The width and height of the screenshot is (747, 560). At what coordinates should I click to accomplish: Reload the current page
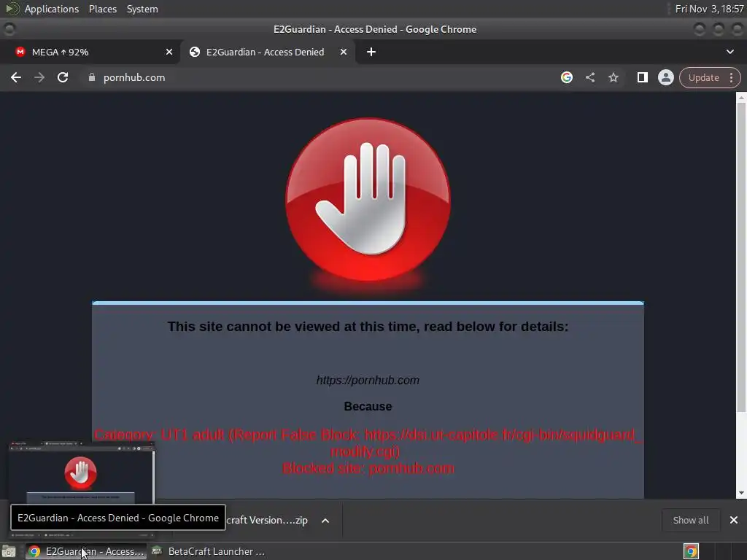(x=63, y=77)
